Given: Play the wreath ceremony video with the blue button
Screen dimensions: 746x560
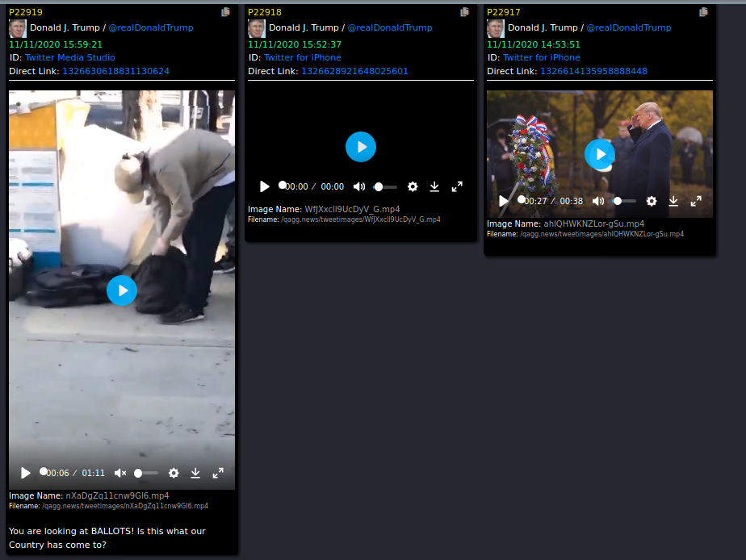Looking at the screenshot, I should coord(599,154).
